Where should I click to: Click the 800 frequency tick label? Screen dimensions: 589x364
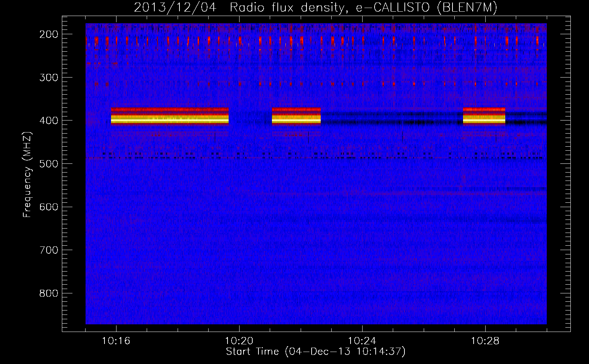point(49,293)
